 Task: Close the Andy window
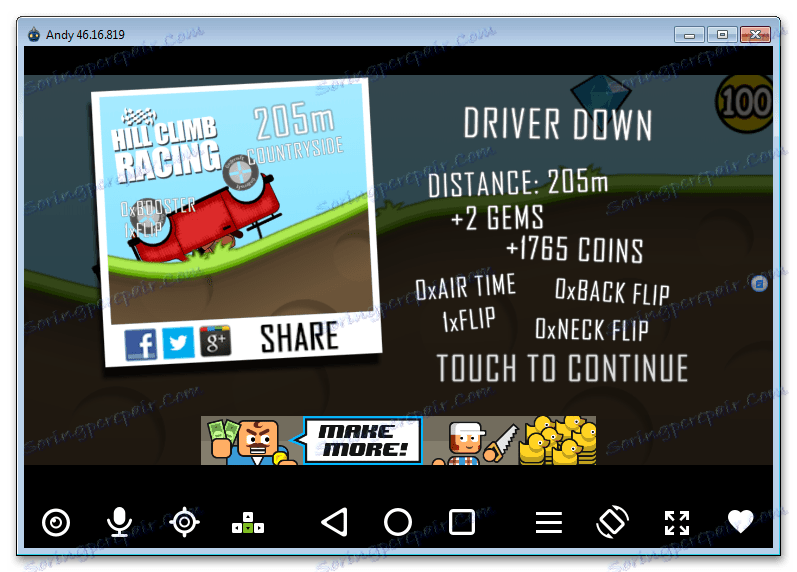click(755, 35)
